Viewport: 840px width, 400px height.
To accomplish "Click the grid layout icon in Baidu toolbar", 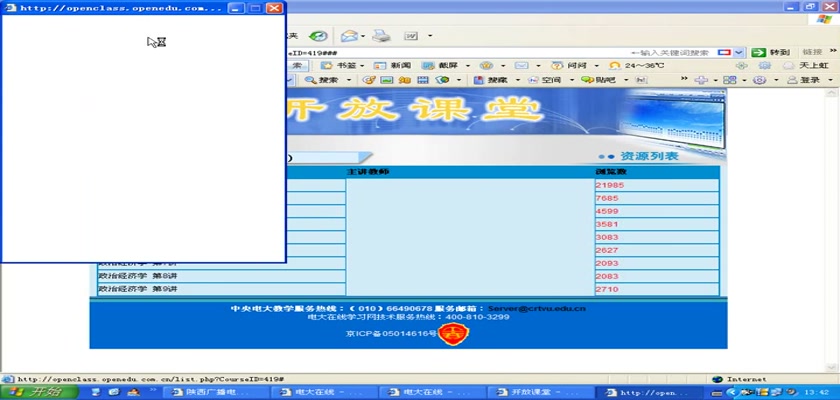I will [730, 80].
